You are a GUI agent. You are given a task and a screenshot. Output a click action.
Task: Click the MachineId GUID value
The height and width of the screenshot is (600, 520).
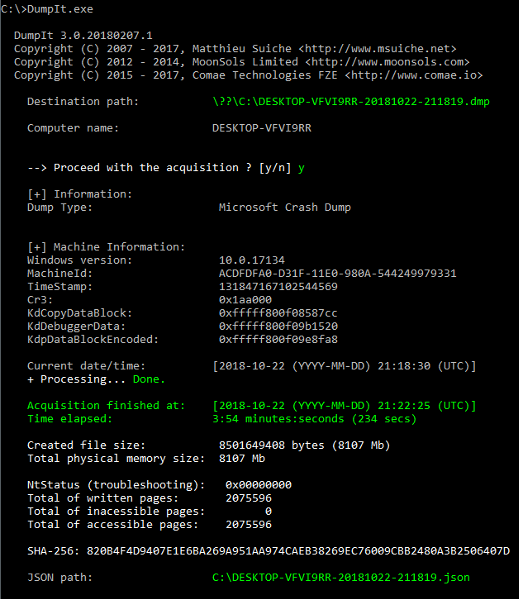point(337,274)
